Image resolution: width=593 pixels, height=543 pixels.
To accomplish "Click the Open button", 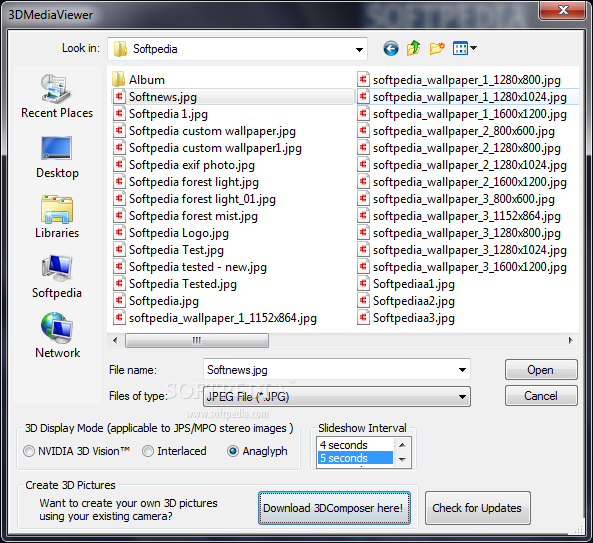I will (x=541, y=369).
